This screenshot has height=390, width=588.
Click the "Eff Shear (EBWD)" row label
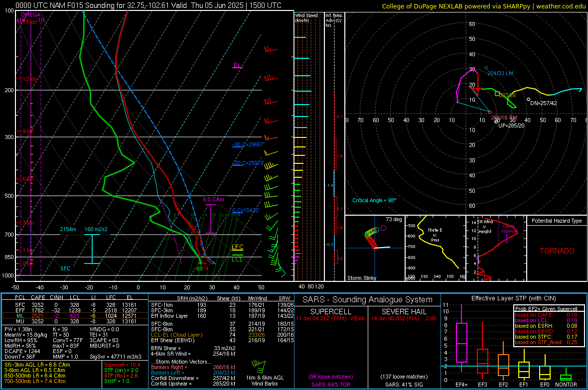coord(173,341)
